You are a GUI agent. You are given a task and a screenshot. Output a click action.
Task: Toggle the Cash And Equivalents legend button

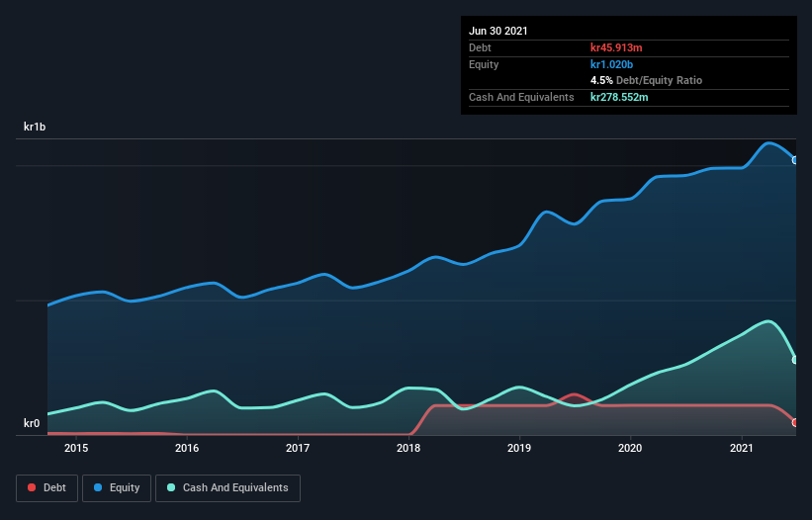(x=227, y=488)
